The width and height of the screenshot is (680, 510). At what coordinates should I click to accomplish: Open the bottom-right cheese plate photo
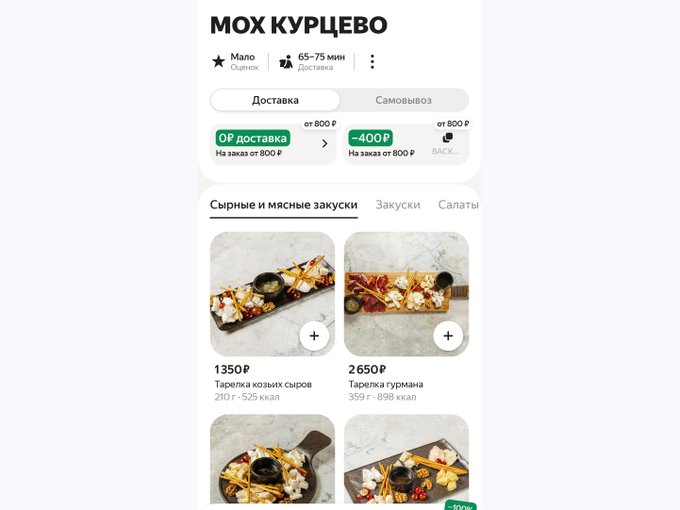point(406,460)
